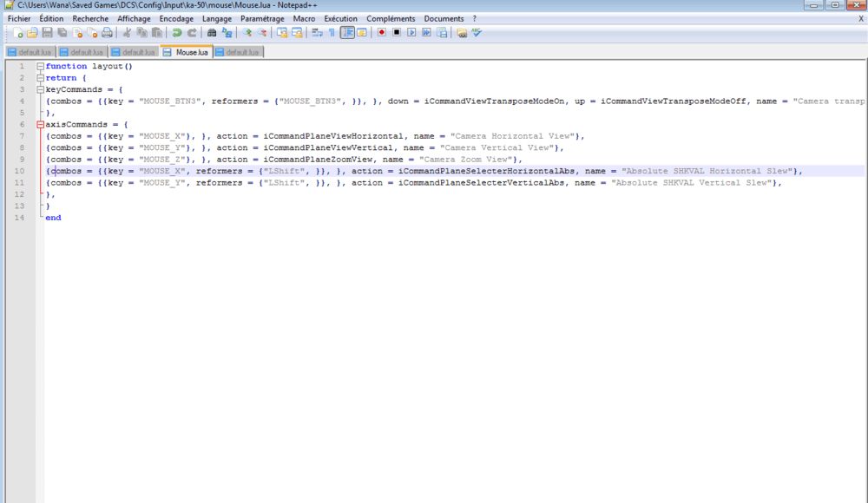Fold the return block on line two

point(39,77)
